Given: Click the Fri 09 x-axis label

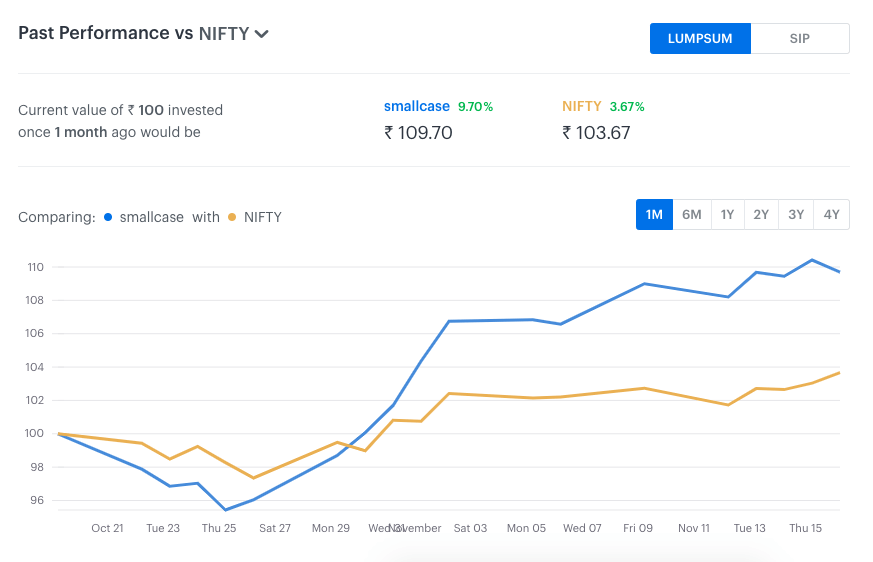Looking at the screenshot, I should pyautogui.click(x=638, y=528).
